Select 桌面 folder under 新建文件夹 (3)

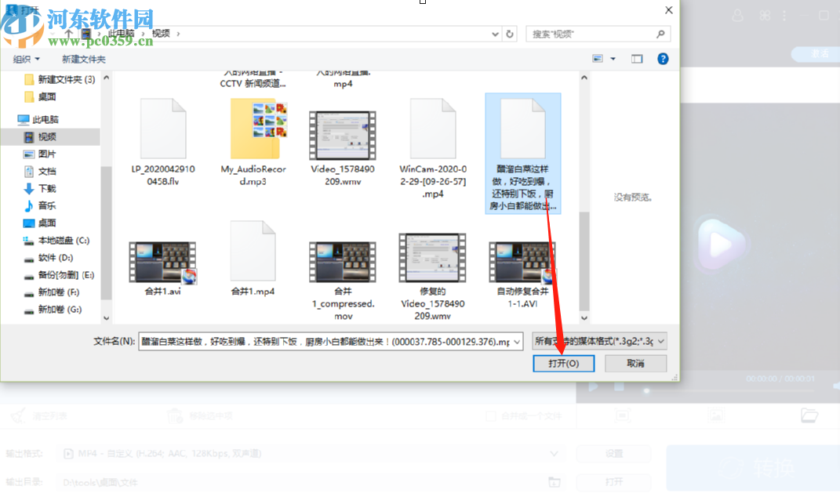click(42, 96)
